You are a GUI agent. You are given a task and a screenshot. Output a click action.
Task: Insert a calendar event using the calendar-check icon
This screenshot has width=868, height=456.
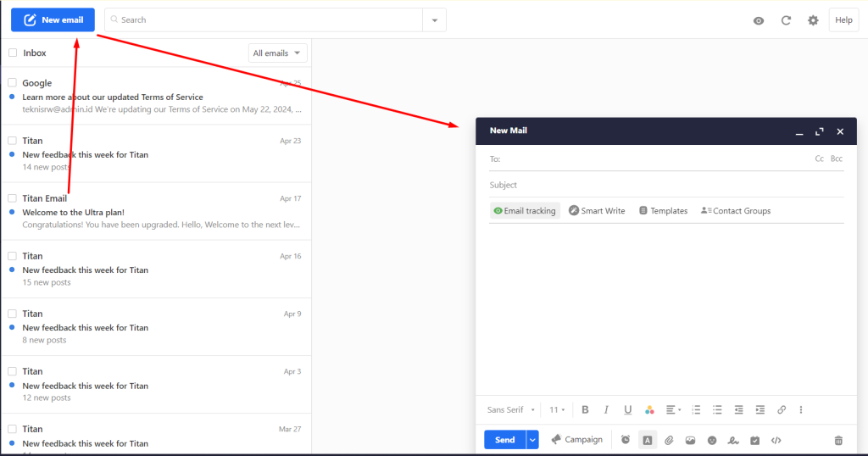[755, 440]
